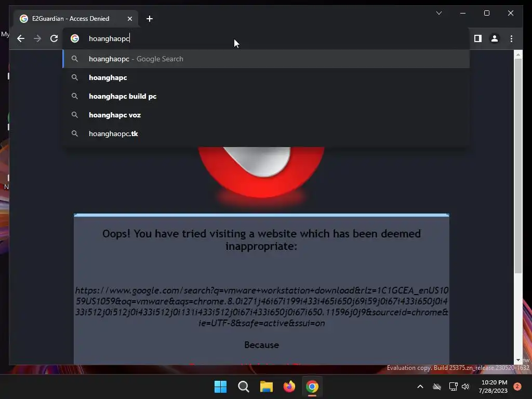Open the Chrome side panel

point(478,38)
